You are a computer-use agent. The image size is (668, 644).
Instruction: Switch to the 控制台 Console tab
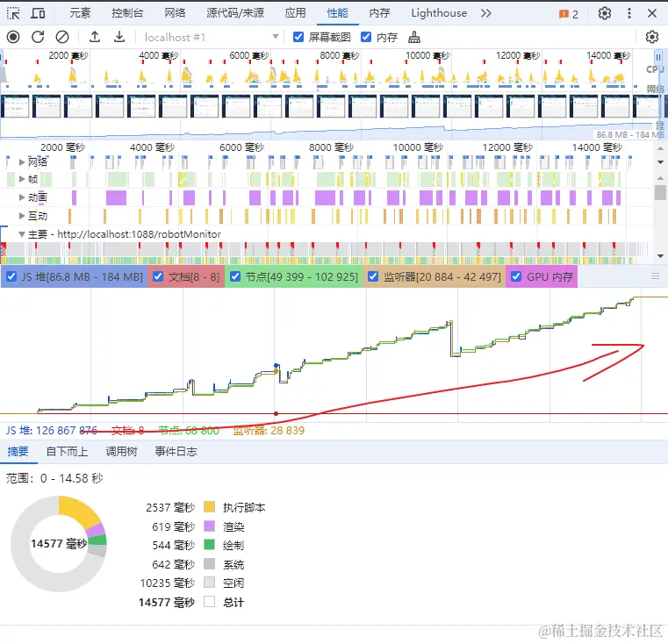[127, 13]
